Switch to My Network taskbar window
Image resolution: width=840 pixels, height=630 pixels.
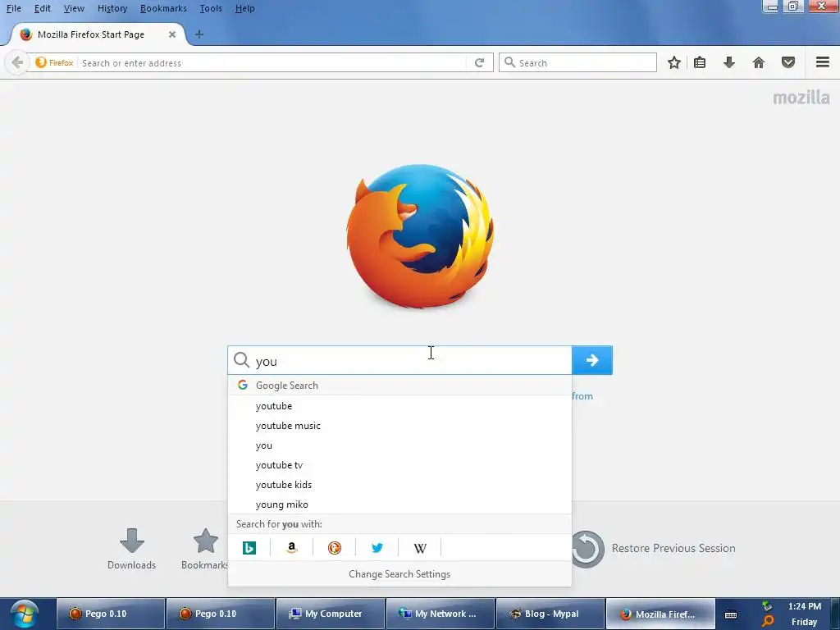tap(440, 614)
